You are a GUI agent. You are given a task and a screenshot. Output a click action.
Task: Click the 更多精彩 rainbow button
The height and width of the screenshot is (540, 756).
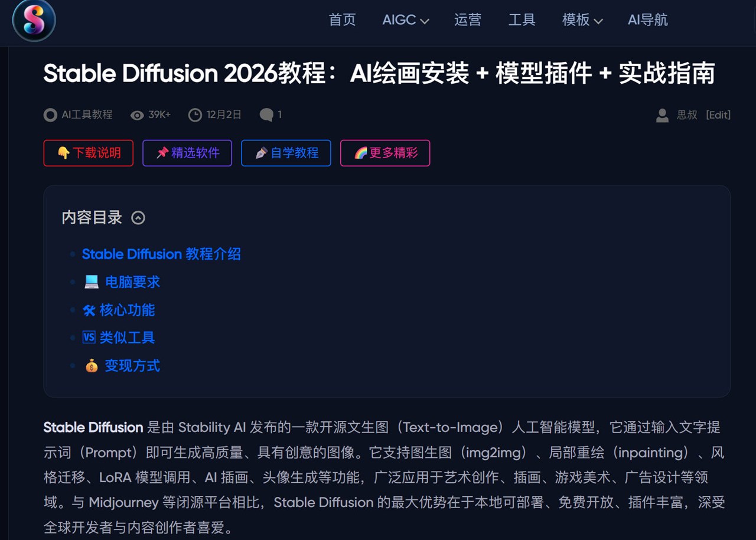(x=385, y=153)
